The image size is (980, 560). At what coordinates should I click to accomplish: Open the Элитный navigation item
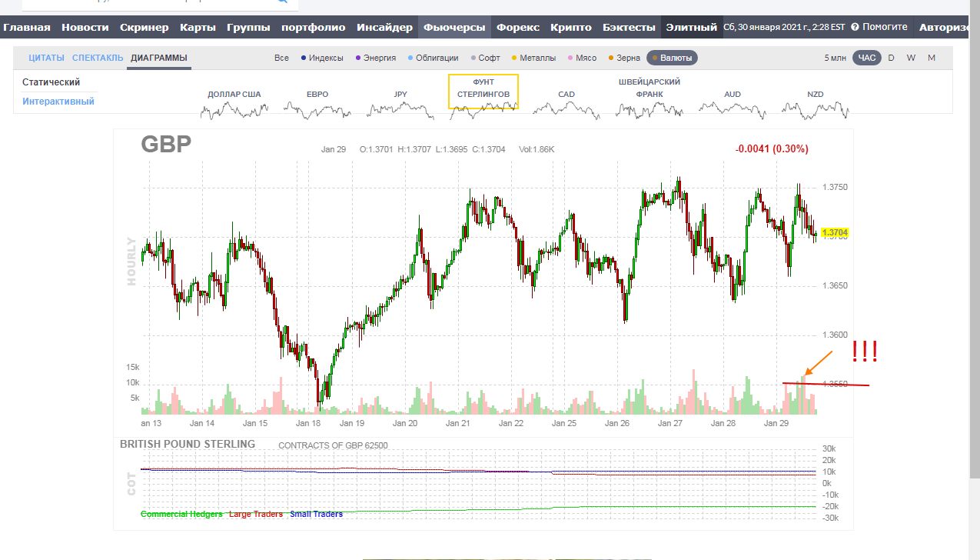click(692, 28)
